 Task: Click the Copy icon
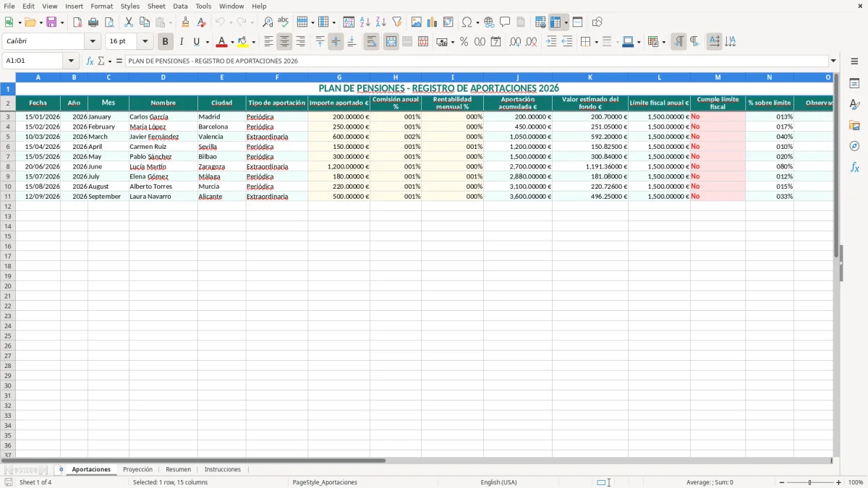click(145, 22)
